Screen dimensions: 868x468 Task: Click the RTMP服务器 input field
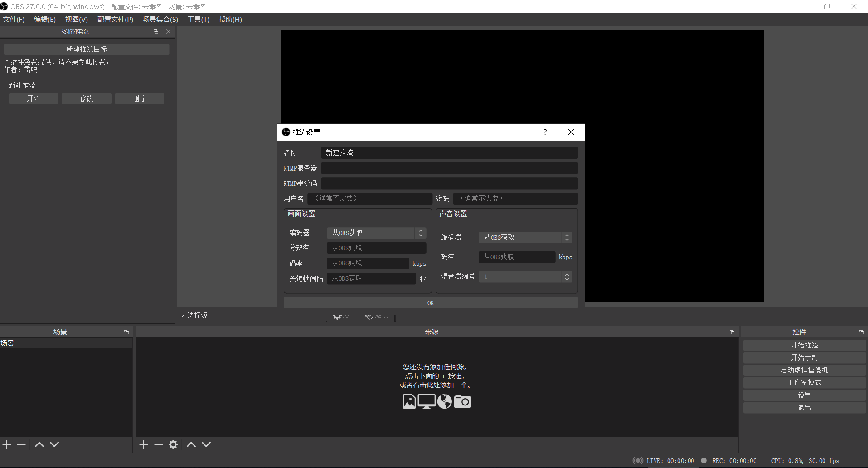[x=449, y=168]
